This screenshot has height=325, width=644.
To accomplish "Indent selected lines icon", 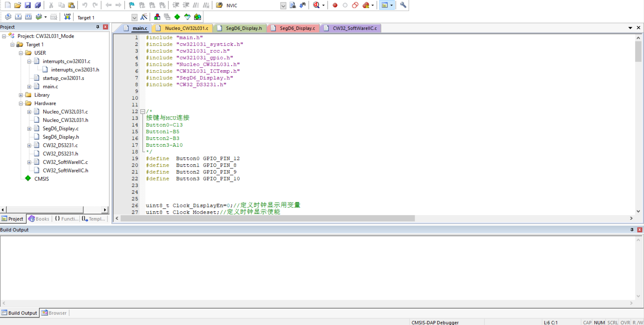I will pyautogui.click(x=176, y=5).
